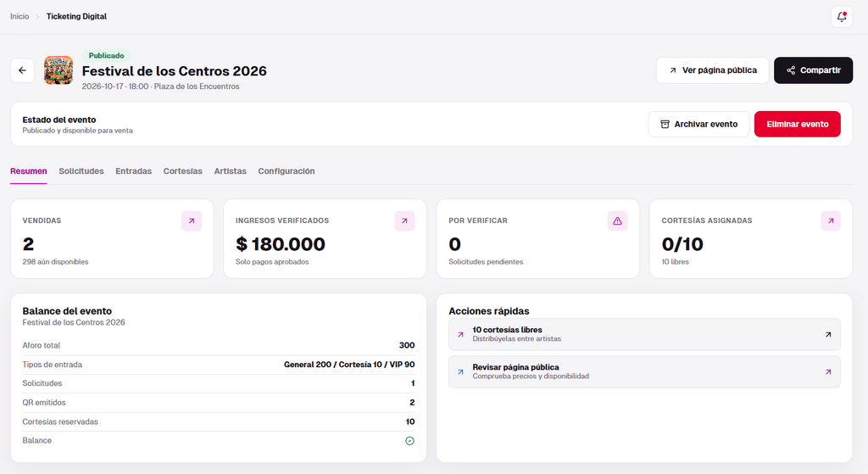
Task: Click event date and venue line
Action: click(160, 86)
